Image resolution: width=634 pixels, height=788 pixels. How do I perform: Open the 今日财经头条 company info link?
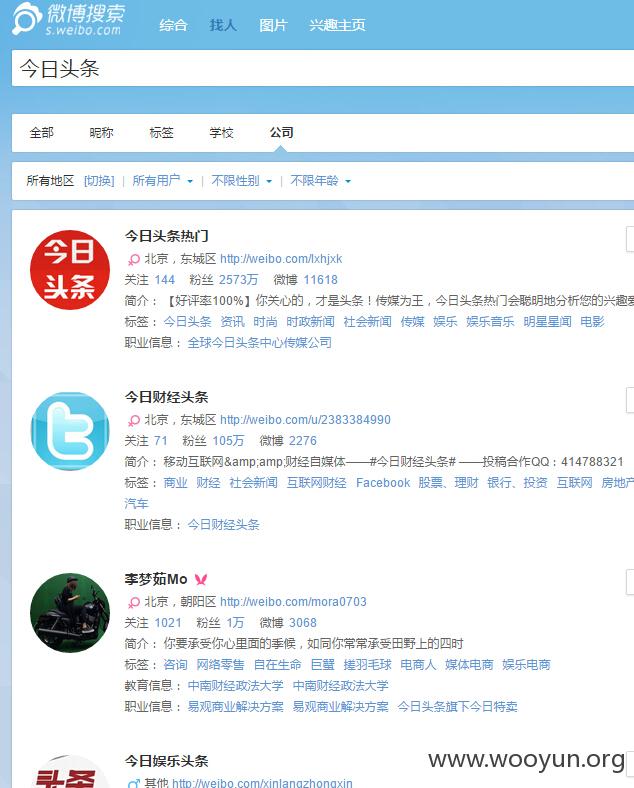click(224, 525)
